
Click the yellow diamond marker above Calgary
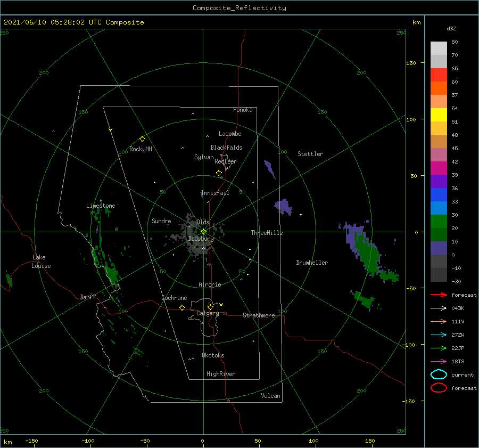pyautogui.click(x=210, y=307)
